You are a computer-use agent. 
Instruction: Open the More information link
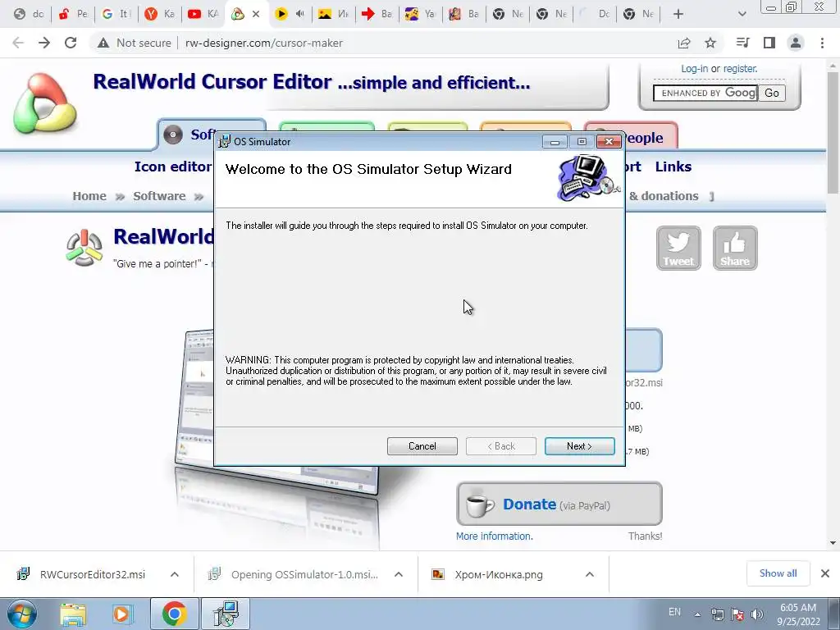[494, 536]
